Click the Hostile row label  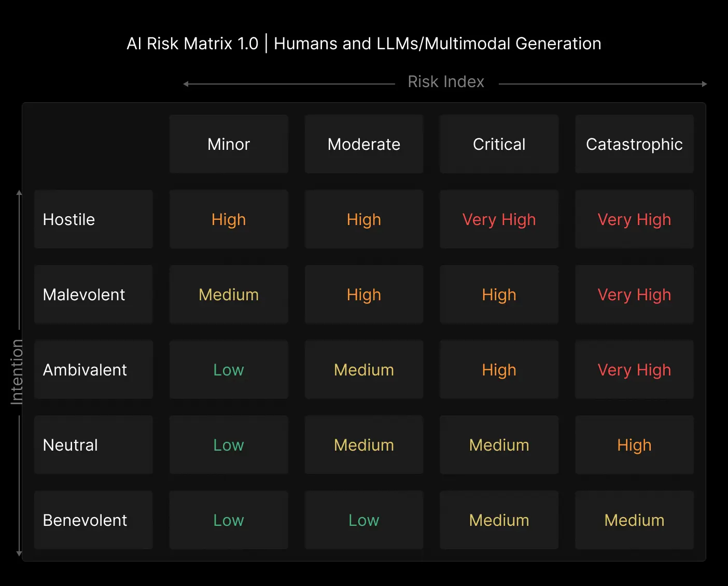(93, 219)
